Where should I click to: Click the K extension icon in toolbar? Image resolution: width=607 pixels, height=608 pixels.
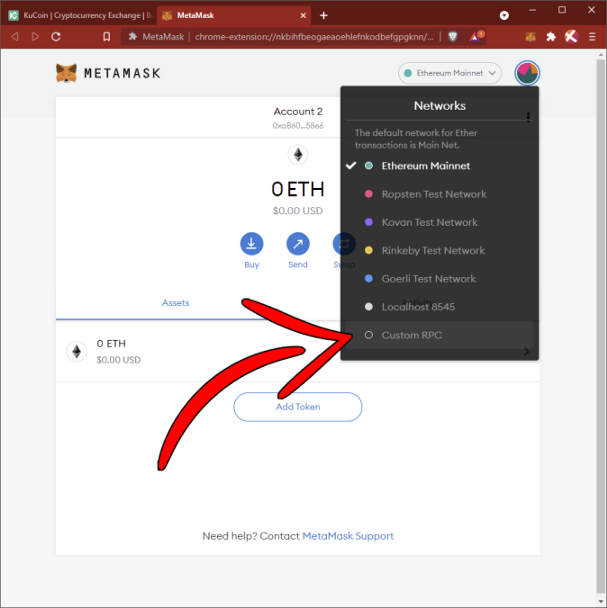click(571, 37)
